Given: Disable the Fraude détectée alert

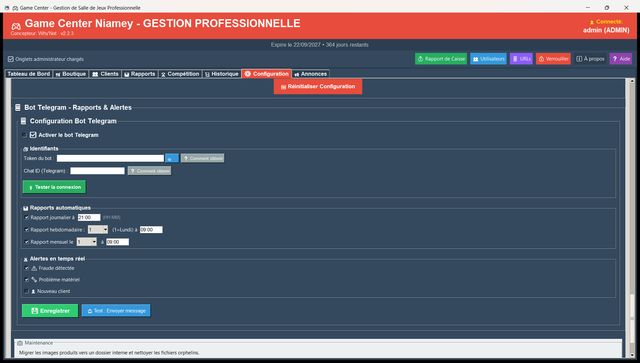Looking at the screenshot, I should (27, 268).
